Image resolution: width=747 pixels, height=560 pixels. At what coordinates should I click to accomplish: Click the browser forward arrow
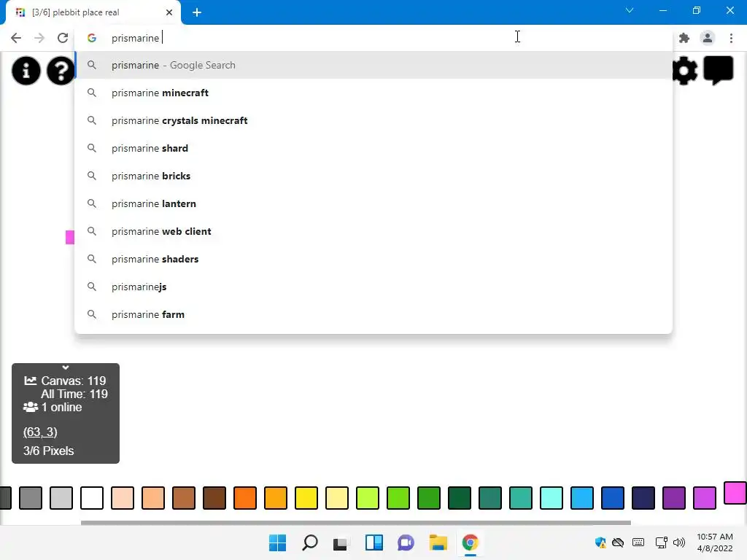pos(39,38)
